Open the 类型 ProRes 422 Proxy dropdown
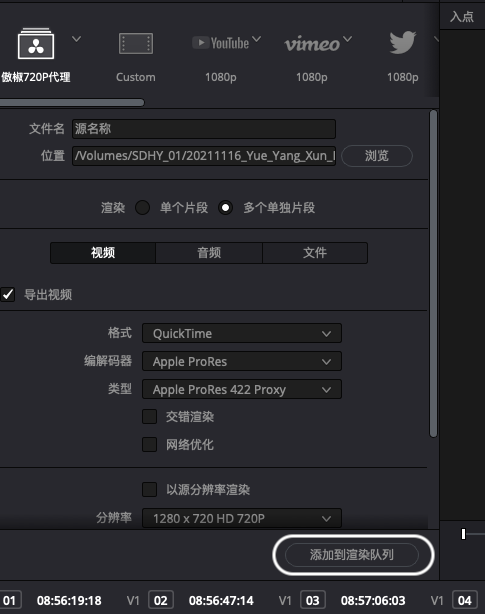The width and height of the screenshot is (485, 614). (242, 389)
